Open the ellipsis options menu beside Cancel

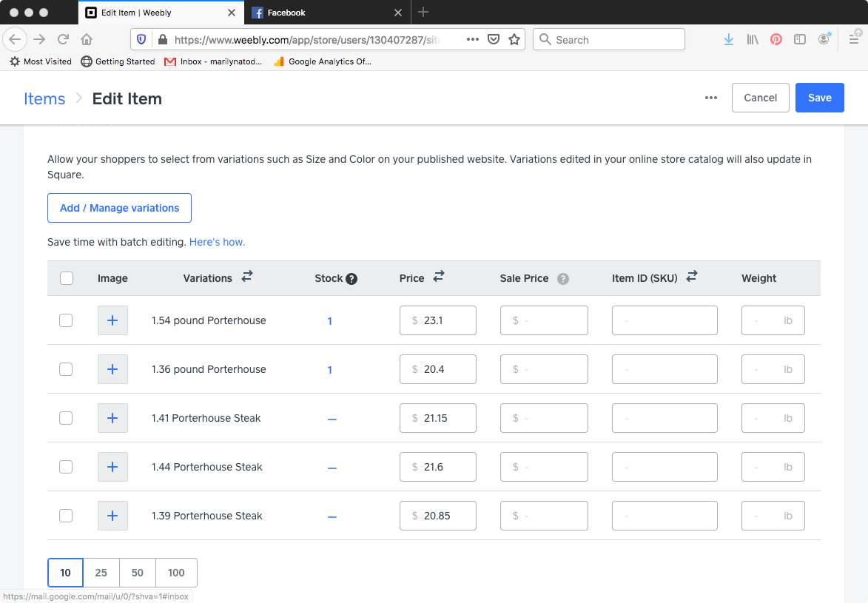[x=710, y=97]
